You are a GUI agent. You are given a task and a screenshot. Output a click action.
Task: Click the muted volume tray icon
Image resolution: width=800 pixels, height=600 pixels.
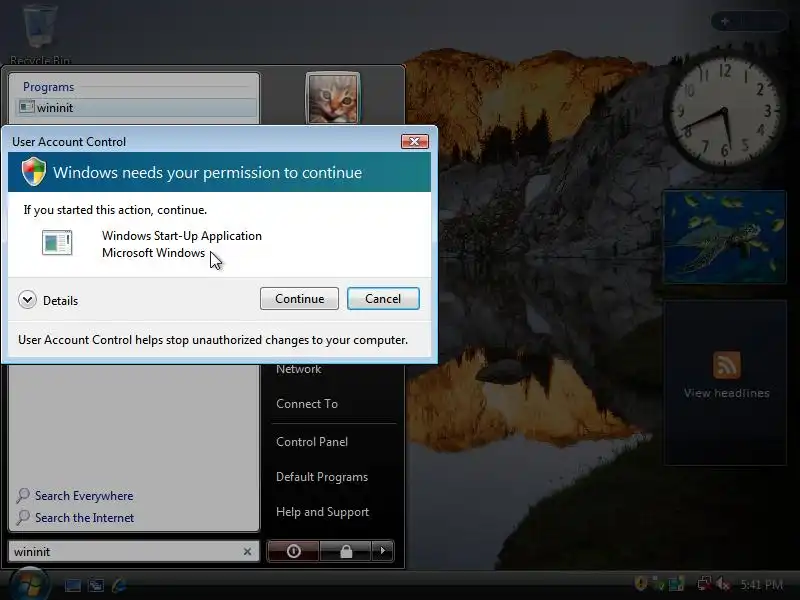coord(723,584)
